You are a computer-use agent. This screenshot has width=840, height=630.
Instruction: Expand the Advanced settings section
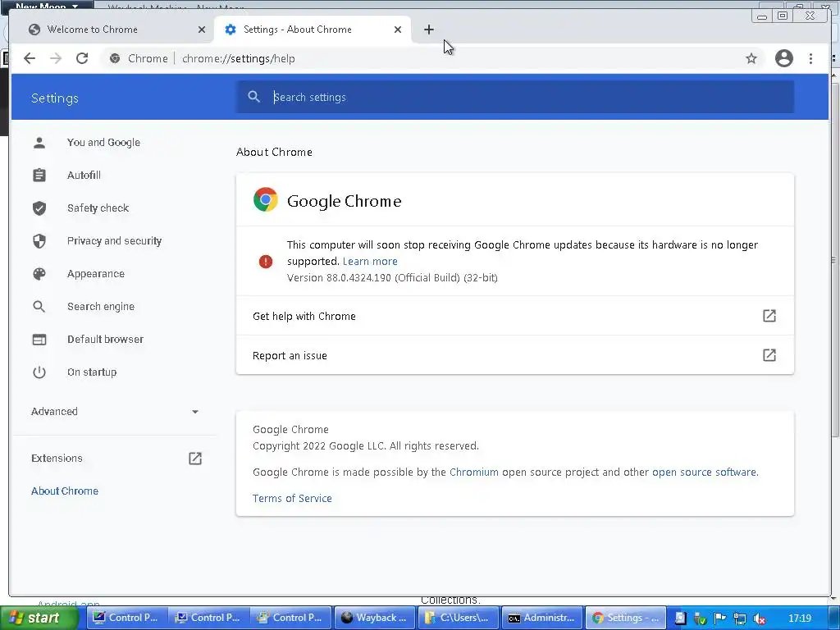tap(115, 412)
